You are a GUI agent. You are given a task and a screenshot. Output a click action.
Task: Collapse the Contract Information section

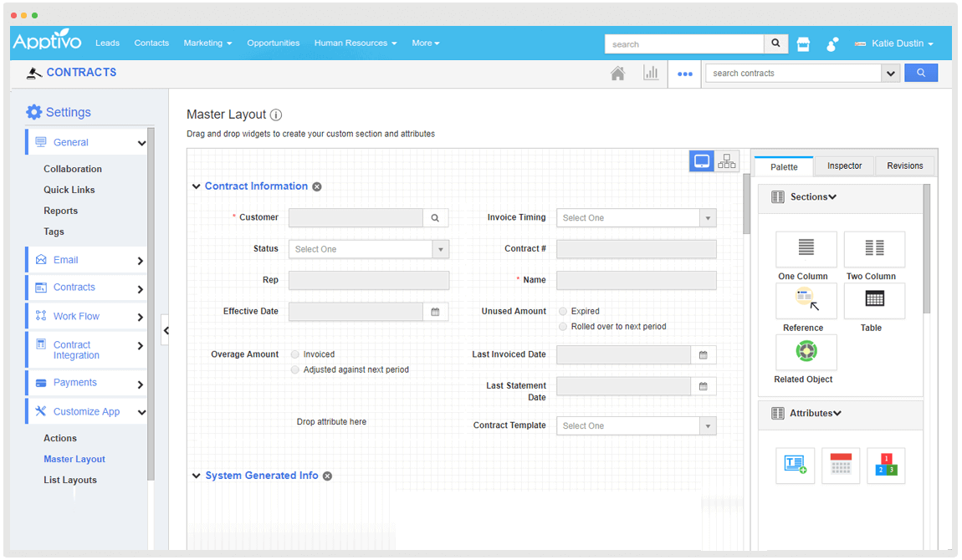click(197, 187)
